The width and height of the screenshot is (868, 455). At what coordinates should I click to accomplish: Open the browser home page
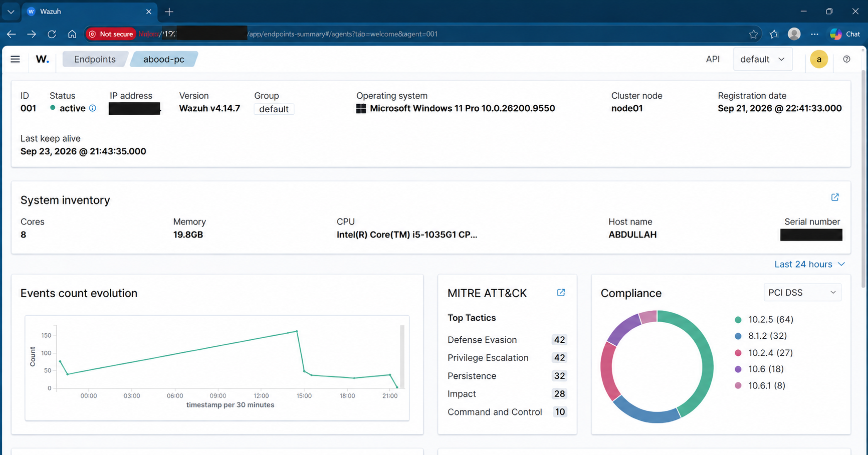tap(72, 34)
